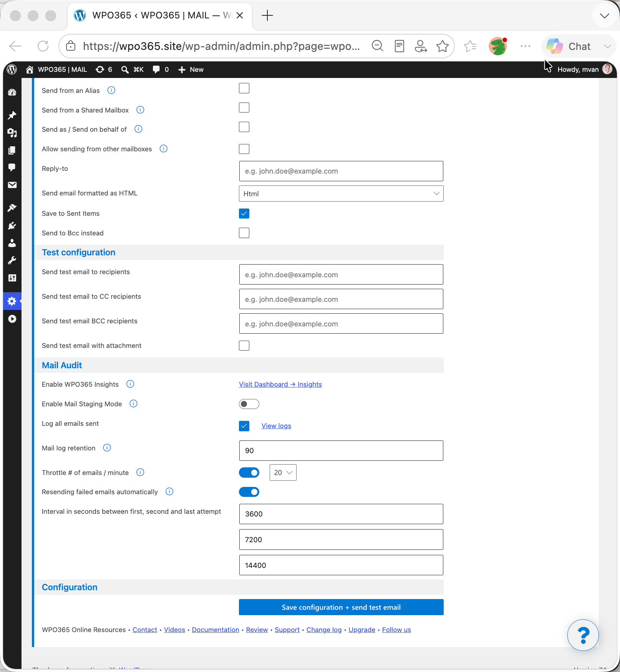The image size is (620, 672).
Task: Check Send test email with attachment
Action: pyautogui.click(x=244, y=346)
